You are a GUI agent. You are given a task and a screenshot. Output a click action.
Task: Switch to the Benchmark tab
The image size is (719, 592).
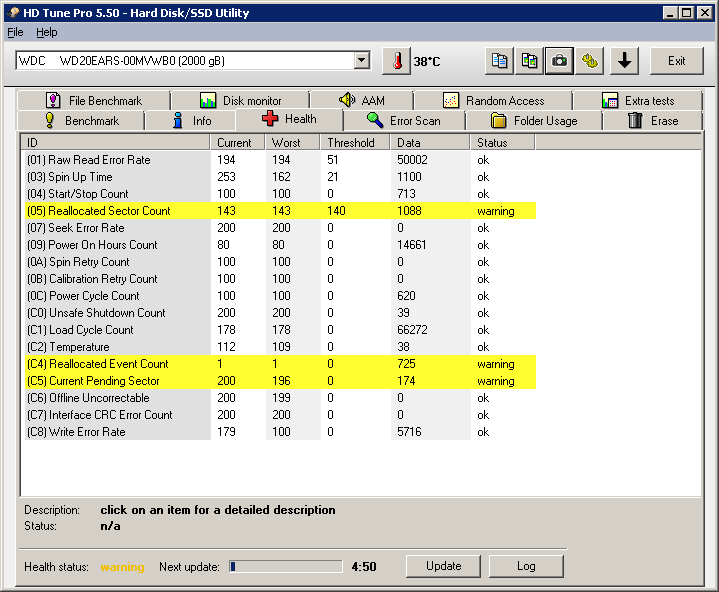click(x=81, y=121)
